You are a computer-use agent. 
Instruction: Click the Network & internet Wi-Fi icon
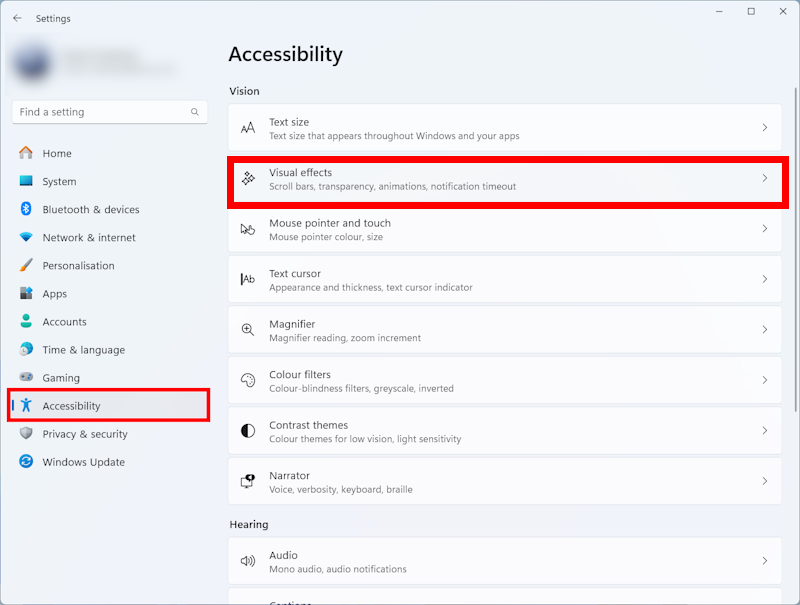coord(26,238)
